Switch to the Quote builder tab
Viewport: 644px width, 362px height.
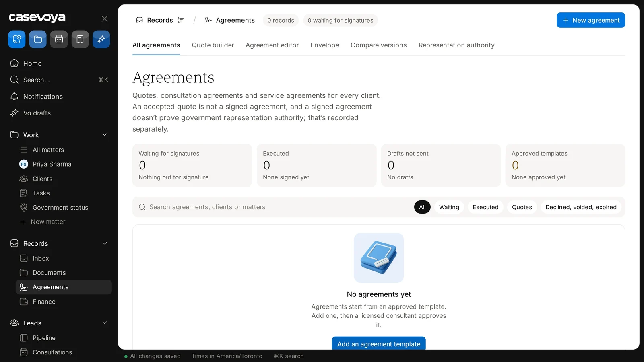[x=213, y=45]
